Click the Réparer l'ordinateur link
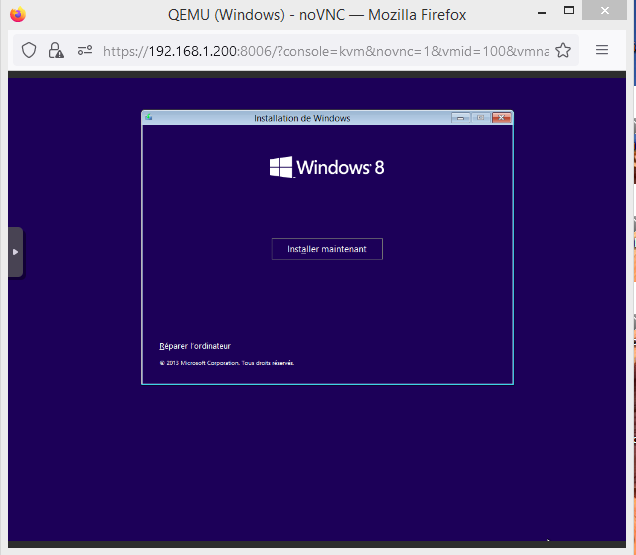The height and width of the screenshot is (555, 636). tap(195, 346)
